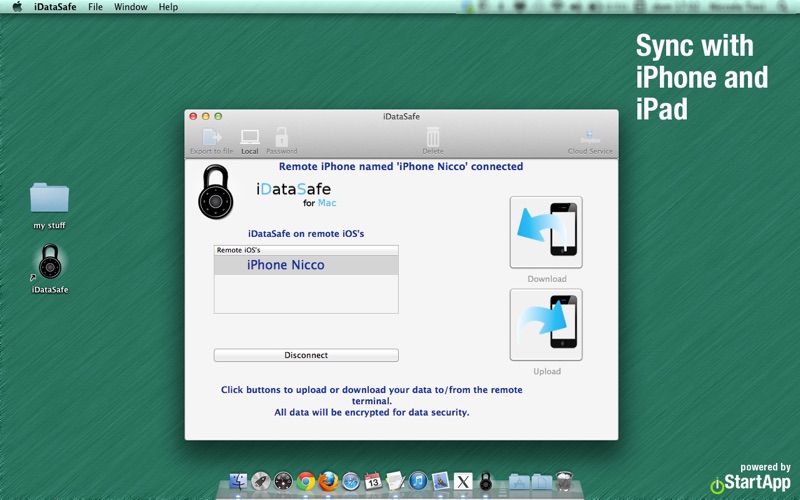Open the Apple menu
The height and width of the screenshot is (500, 800).
[17, 7]
